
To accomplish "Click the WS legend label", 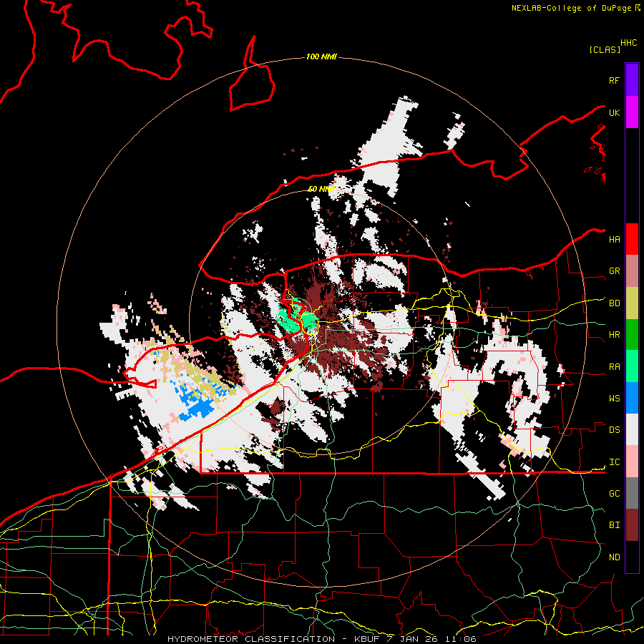I will coord(614,399).
